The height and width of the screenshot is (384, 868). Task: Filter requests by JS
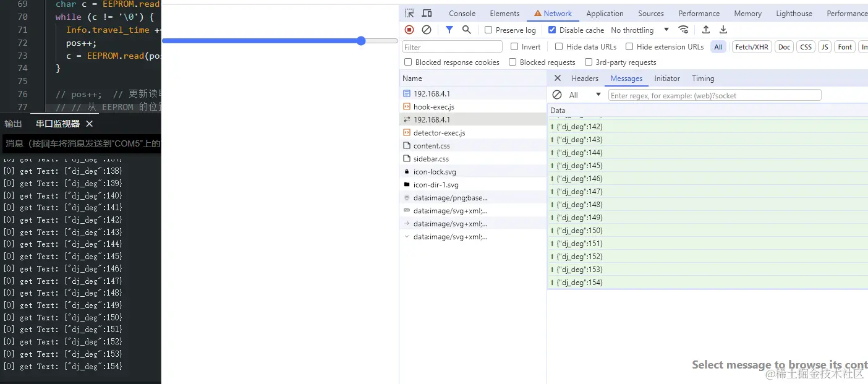(824, 47)
